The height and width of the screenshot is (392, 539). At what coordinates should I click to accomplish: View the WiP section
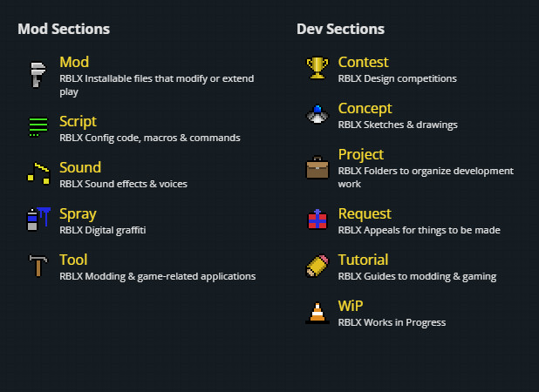[351, 307]
